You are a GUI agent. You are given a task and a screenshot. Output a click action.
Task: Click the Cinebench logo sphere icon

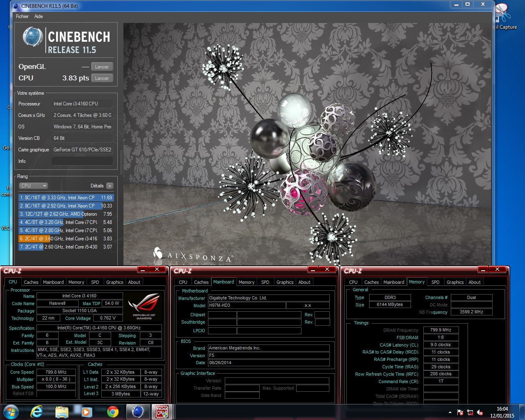point(33,37)
